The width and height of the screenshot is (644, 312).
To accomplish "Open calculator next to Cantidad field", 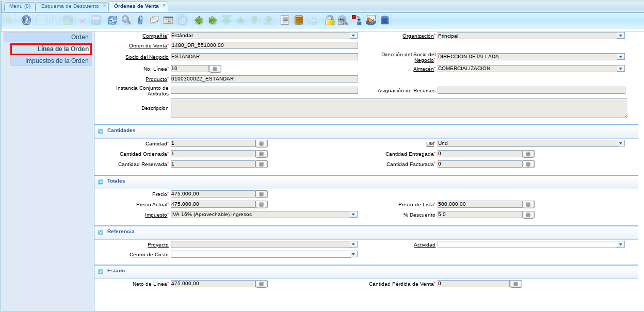I will pyautogui.click(x=262, y=144).
